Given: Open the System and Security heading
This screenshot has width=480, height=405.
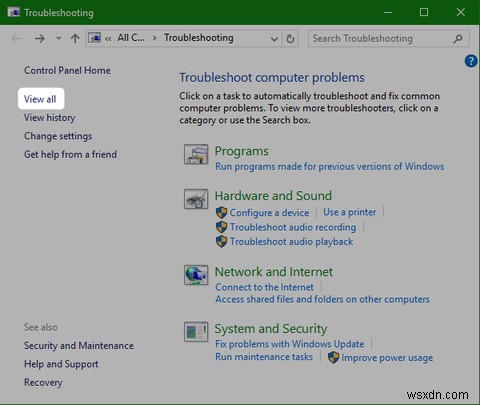Looking at the screenshot, I should (x=271, y=329).
